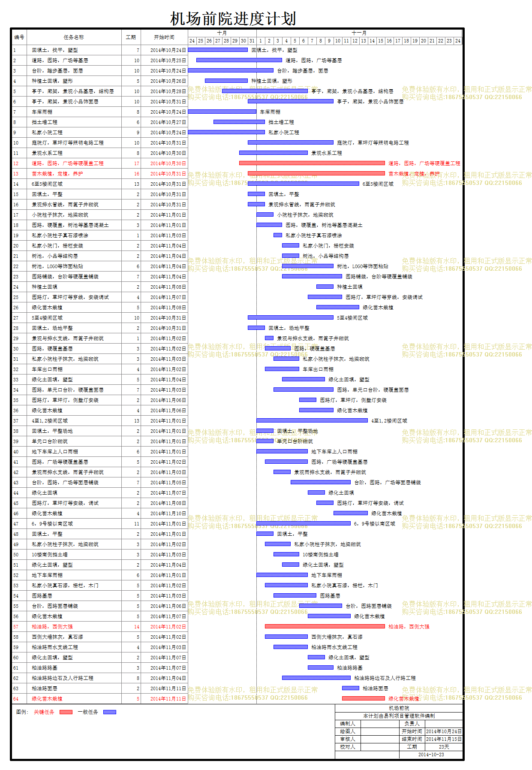This screenshot has height=770, width=532.
Task: Click the footer start date 2014年10月24日
Action: click(x=444, y=731)
